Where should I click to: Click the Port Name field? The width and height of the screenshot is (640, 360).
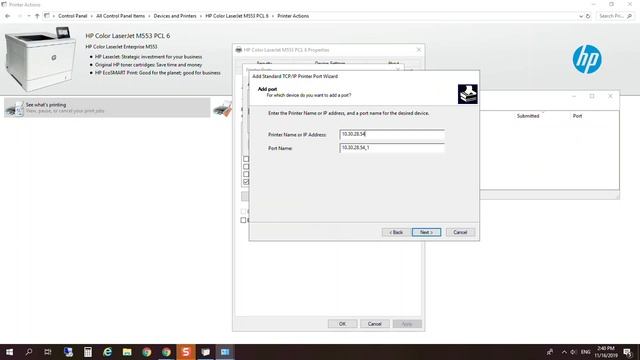392,148
